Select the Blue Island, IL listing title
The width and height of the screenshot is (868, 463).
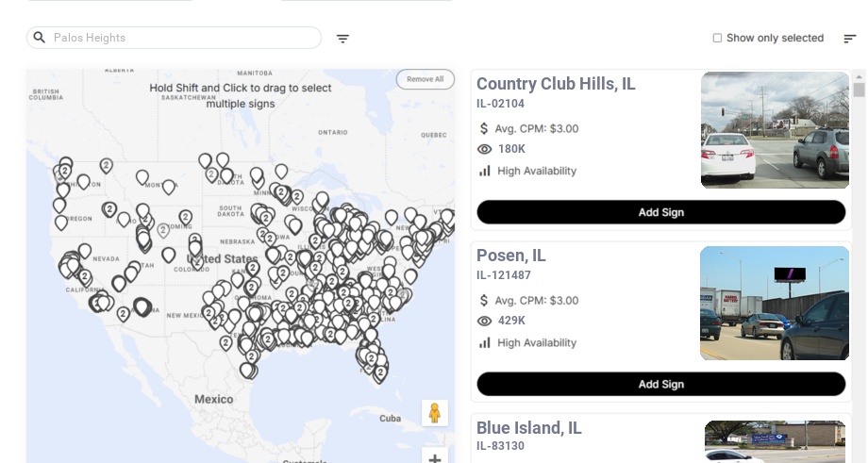pyautogui.click(x=529, y=428)
